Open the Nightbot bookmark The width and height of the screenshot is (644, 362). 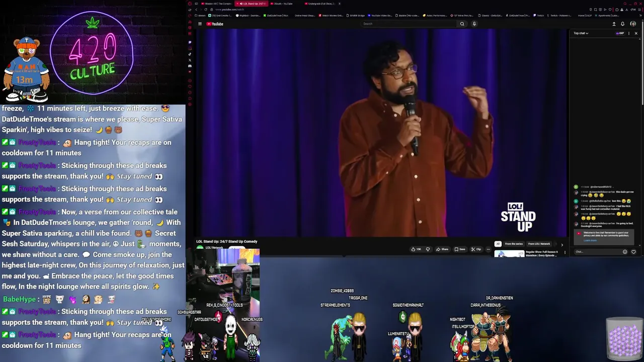[248, 16]
